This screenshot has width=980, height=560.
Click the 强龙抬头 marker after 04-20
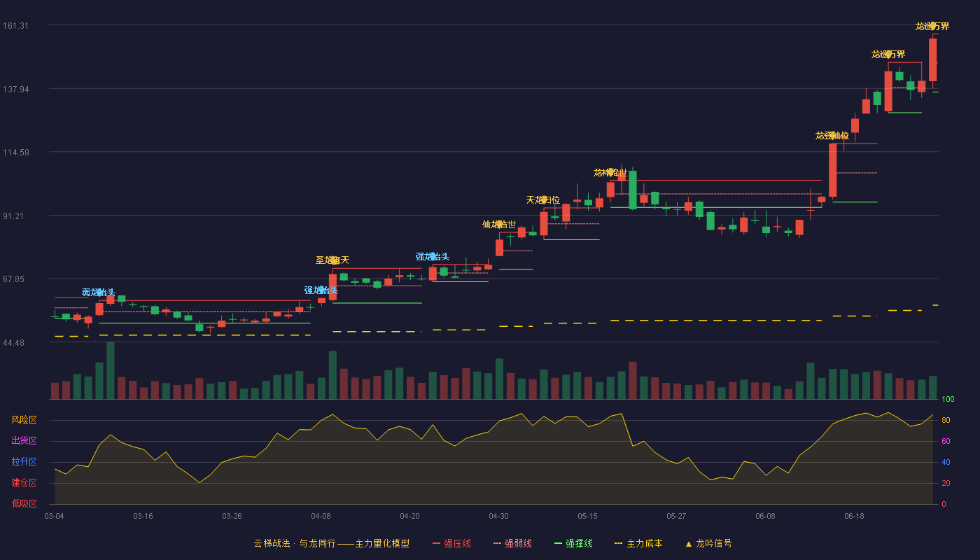pyautogui.click(x=433, y=257)
